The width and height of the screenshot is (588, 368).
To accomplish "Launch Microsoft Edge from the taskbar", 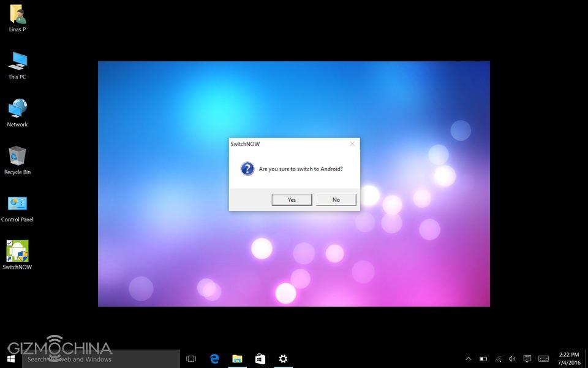I will coord(214,359).
